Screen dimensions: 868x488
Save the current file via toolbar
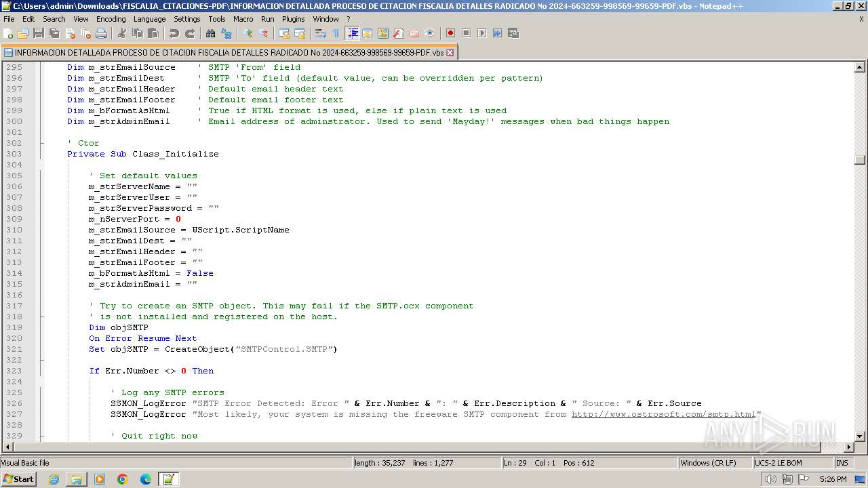(x=39, y=33)
